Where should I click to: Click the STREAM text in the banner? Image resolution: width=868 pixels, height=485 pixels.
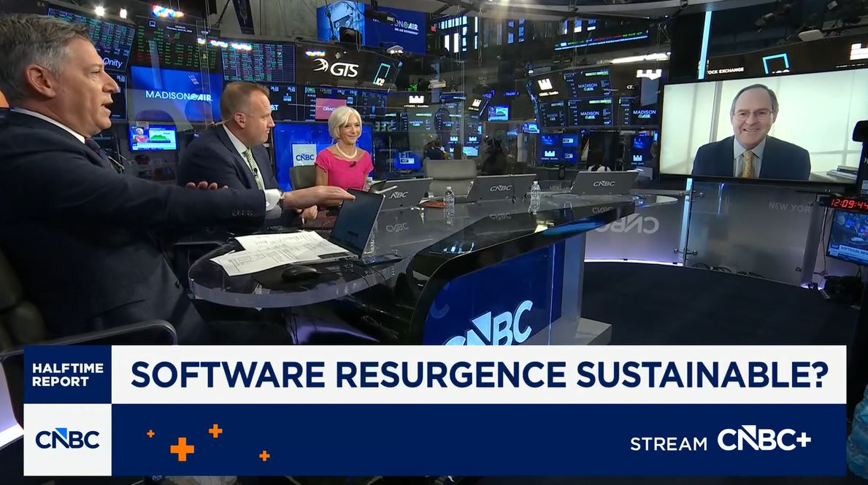(668, 443)
